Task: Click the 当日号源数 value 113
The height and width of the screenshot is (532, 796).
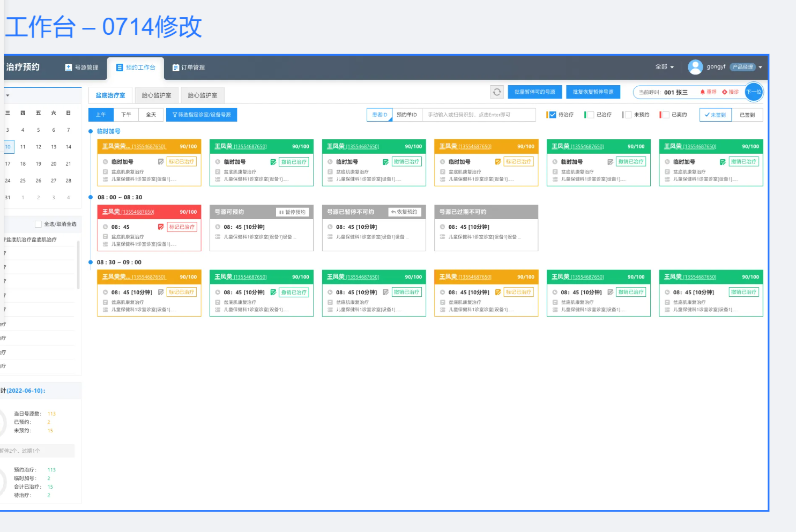Action: tap(51, 414)
